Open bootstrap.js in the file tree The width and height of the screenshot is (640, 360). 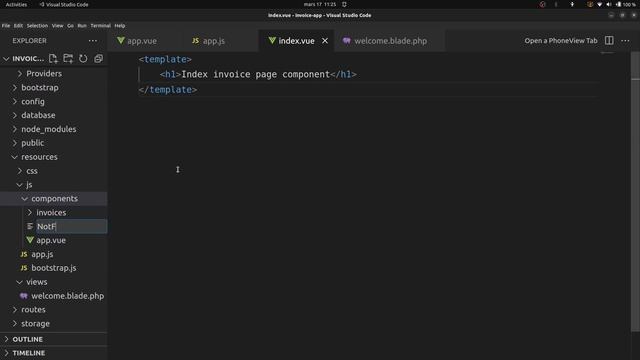(54, 268)
